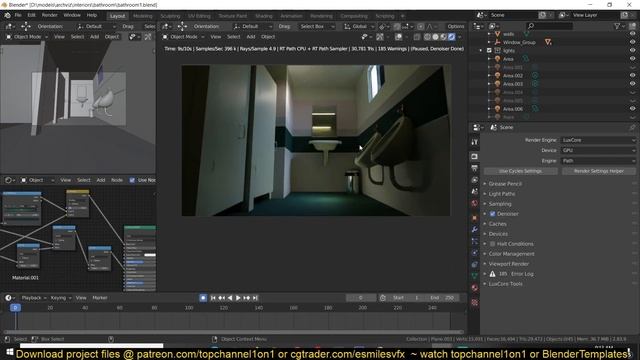This screenshot has height=360, width=640.
Task: Open the Global transform orientation dropdown
Action: pos(359,26)
